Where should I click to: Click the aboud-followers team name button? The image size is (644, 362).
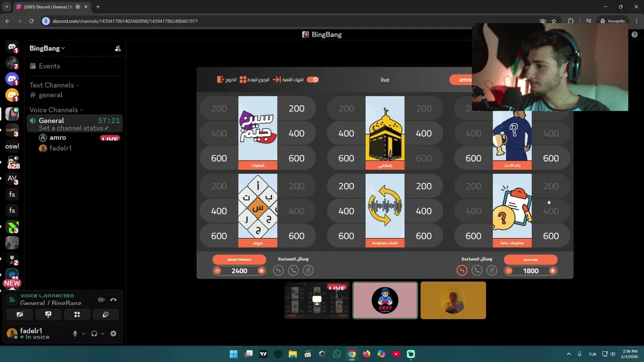pos(239,259)
